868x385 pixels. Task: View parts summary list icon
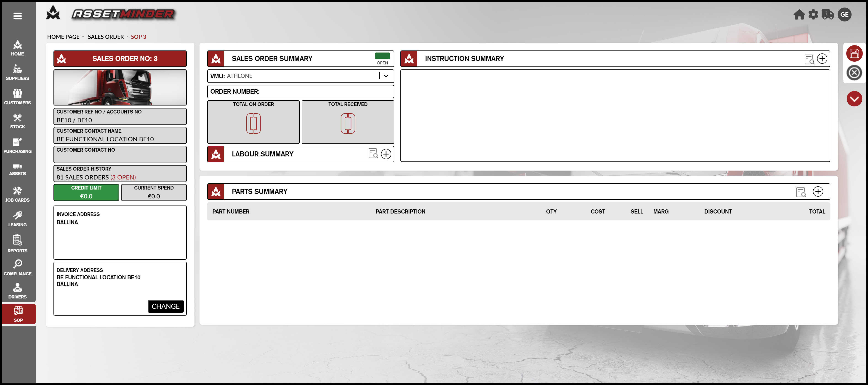pos(801,192)
